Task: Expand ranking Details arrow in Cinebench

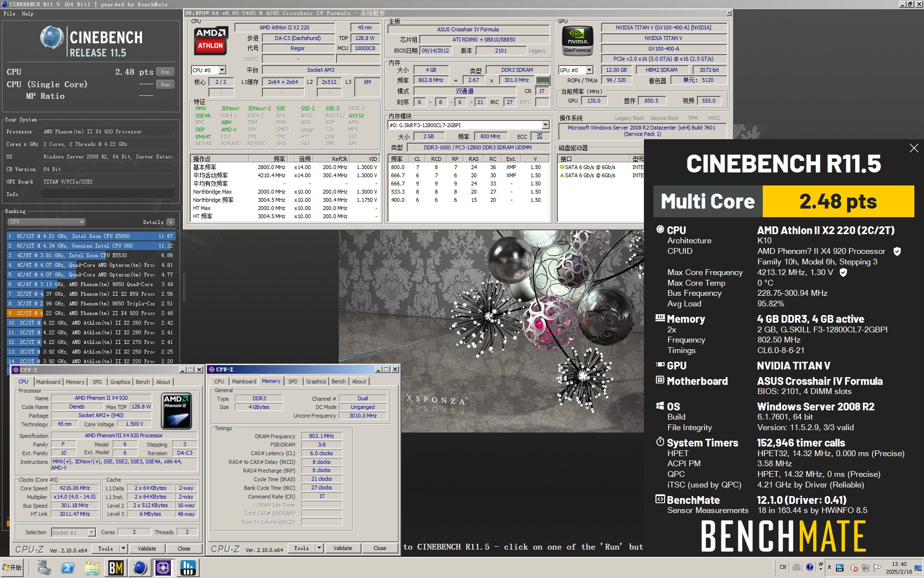Action: 170,222
